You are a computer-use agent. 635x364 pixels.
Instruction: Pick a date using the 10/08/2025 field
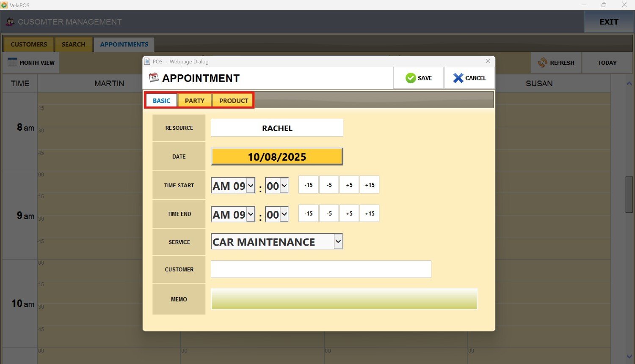(x=277, y=156)
